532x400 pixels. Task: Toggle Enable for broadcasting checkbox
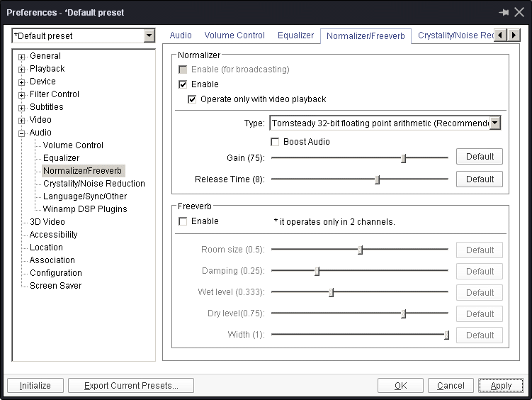click(x=183, y=70)
